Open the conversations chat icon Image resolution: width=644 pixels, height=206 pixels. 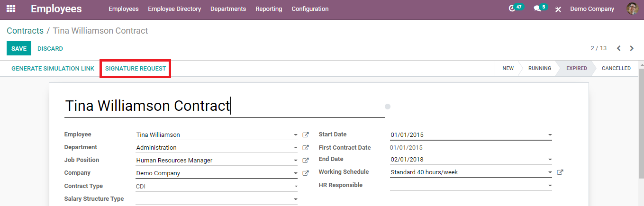537,9
